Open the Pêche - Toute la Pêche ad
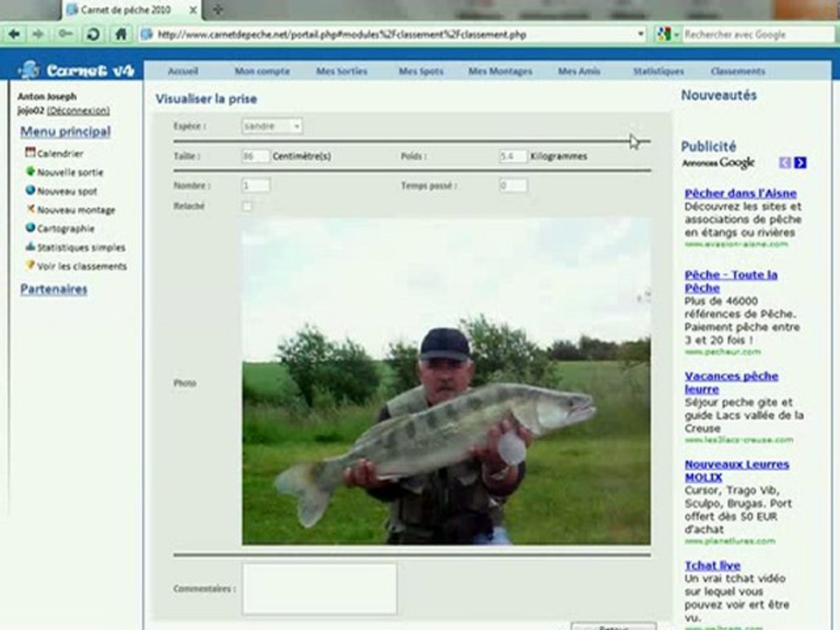840x630 pixels. (x=731, y=281)
